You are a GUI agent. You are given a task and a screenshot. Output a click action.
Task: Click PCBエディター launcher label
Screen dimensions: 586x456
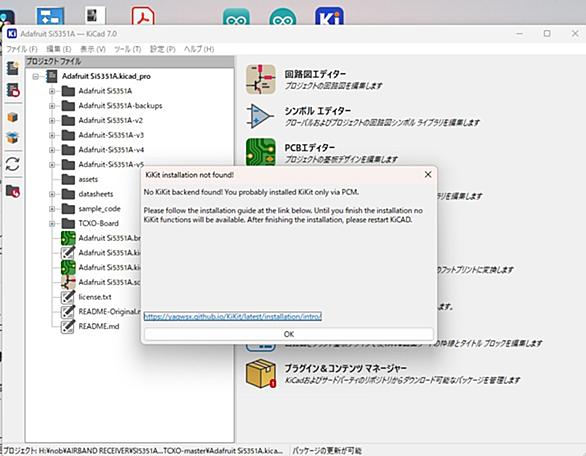[310, 148]
